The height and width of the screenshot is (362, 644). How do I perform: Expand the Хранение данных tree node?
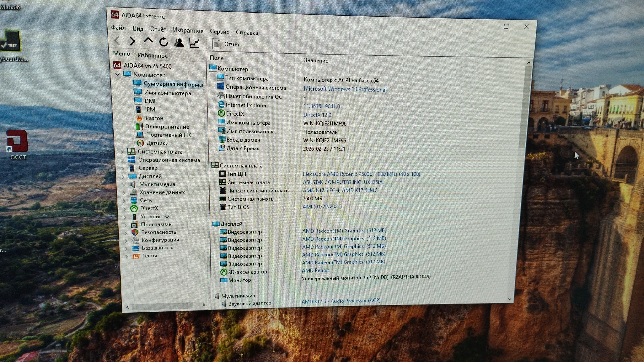124,193
